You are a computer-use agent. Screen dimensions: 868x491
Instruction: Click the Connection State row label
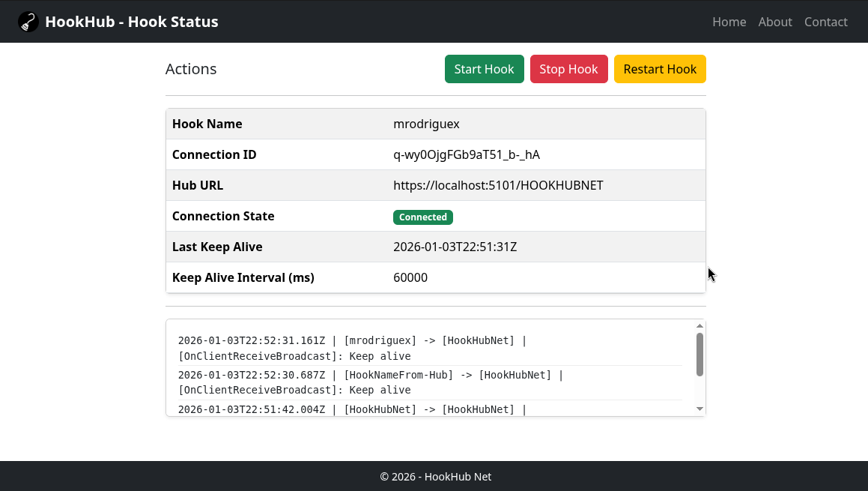pos(222,216)
